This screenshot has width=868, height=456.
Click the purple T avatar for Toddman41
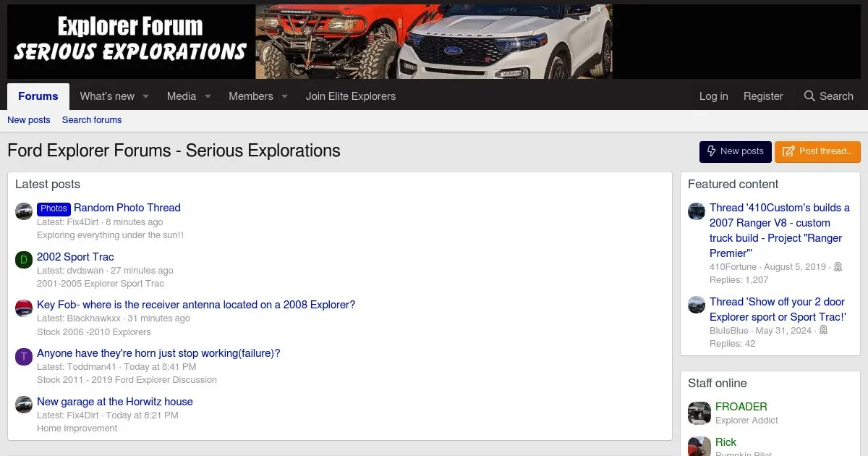pos(24,357)
